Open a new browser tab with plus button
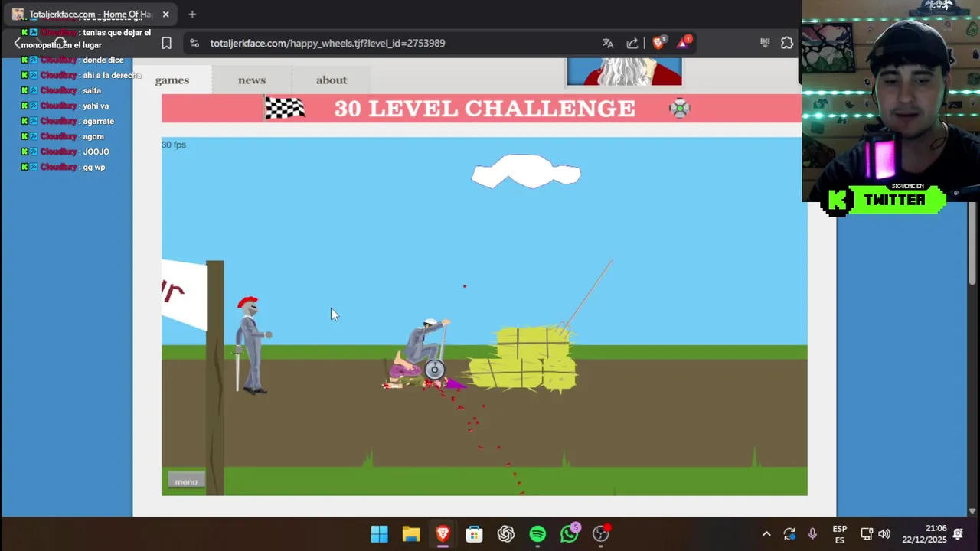This screenshot has height=551, width=980. (x=192, y=14)
